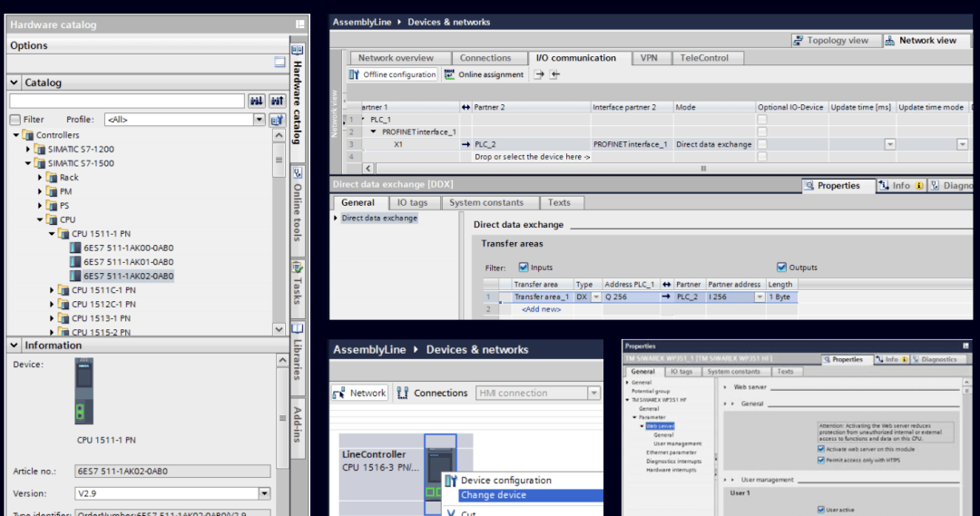This screenshot has width=980, height=516.
Task: Click the search upwards icon in Catalog
Action: click(277, 101)
